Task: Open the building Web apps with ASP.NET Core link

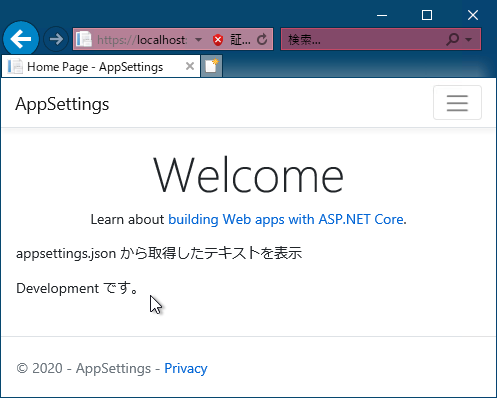Action: (286, 219)
